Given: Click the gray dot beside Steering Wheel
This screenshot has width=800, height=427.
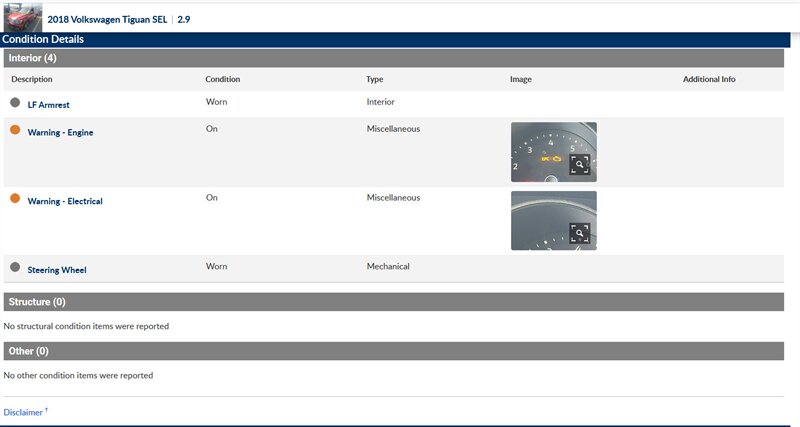Looking at the screenshot, I should [15, 268].
